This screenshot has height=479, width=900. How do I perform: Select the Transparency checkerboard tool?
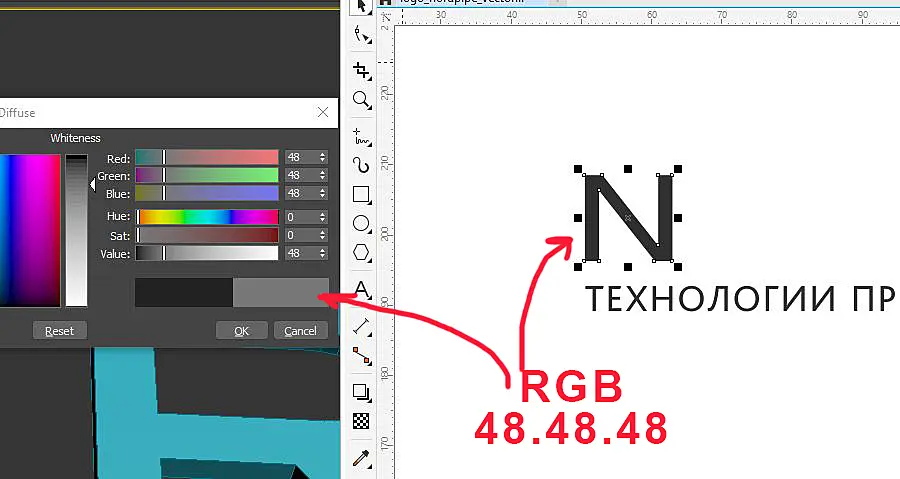click(361, 421)
